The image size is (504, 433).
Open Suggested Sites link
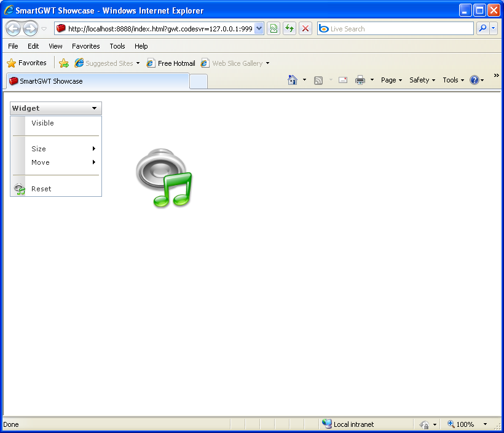(x=108, y=63)
